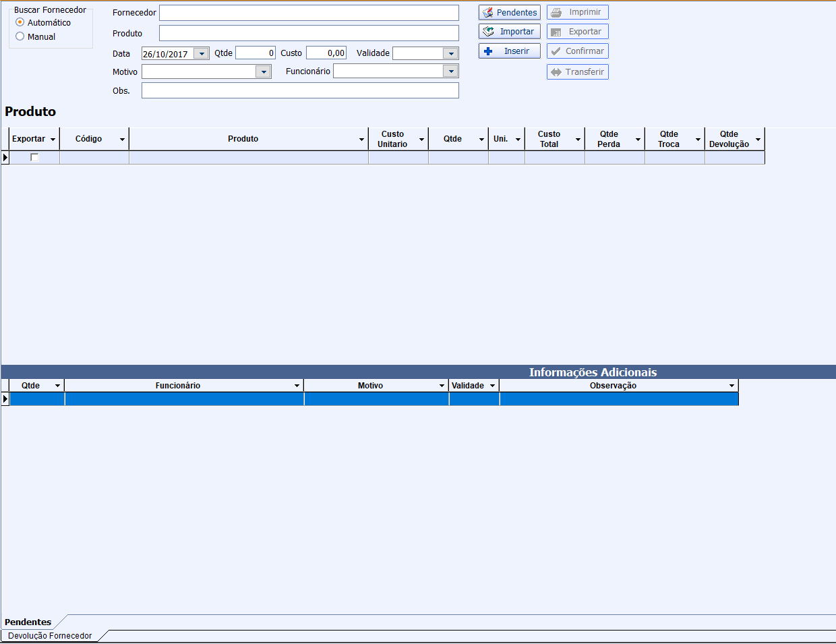Open the Data date picker dropdown

point(201,54)
